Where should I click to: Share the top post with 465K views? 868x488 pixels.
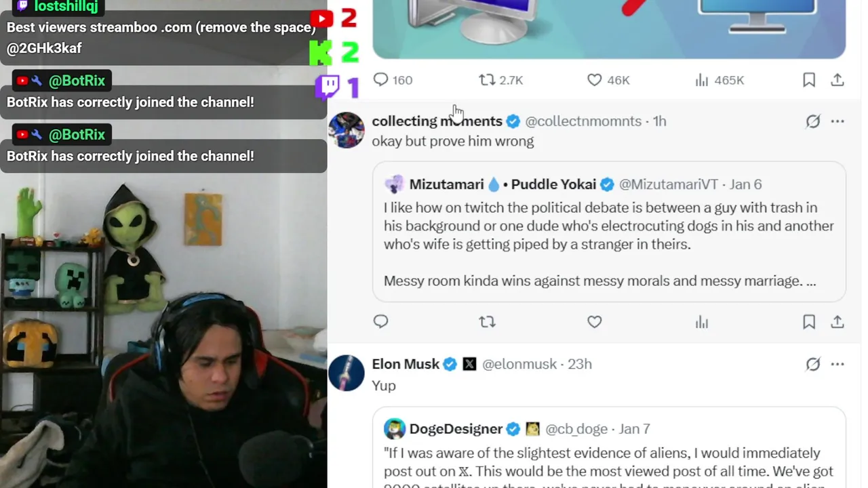837,80
